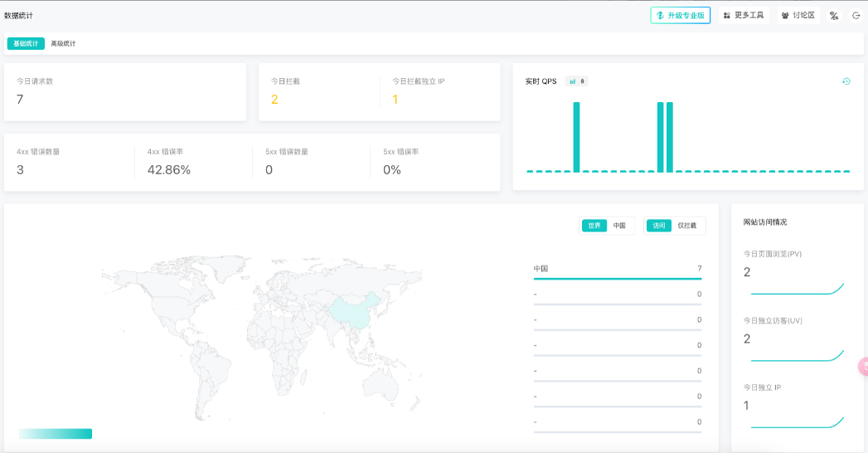Image resolution: width=868 pixels, height=453 pixels.
Task: Switch to the 高级统计 tab
Action: pos(63,43)
